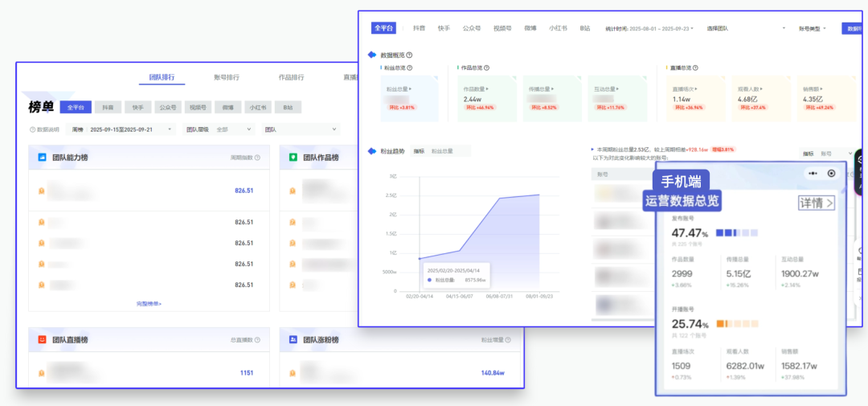Open 详情 on the mobile overview panel

click(x=816, y=203)
